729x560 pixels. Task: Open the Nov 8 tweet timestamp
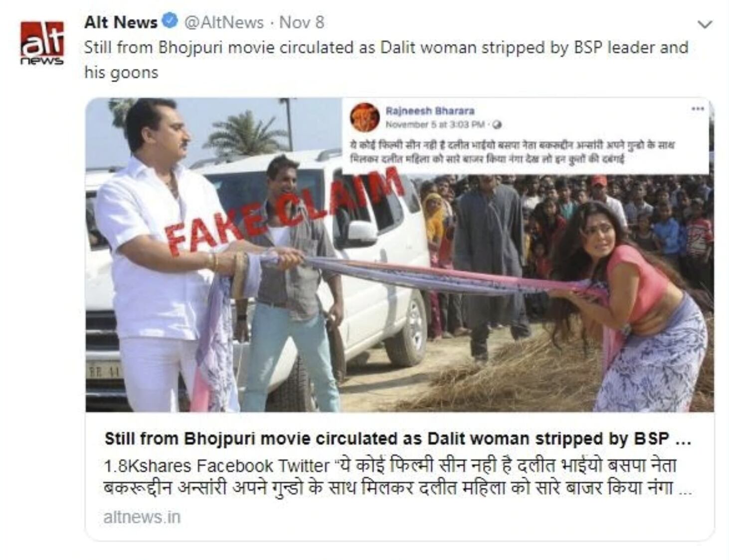point(302,22)
